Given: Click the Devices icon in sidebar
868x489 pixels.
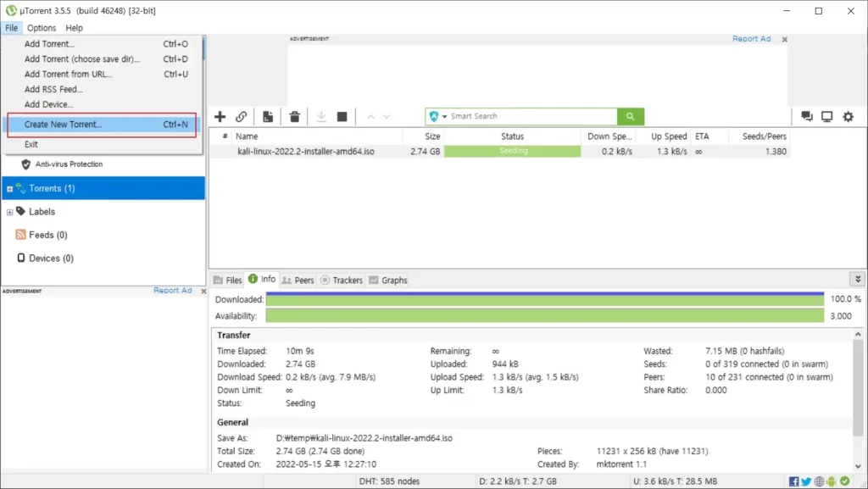Looking at the screenshot, I should click(x=21, y=258).
